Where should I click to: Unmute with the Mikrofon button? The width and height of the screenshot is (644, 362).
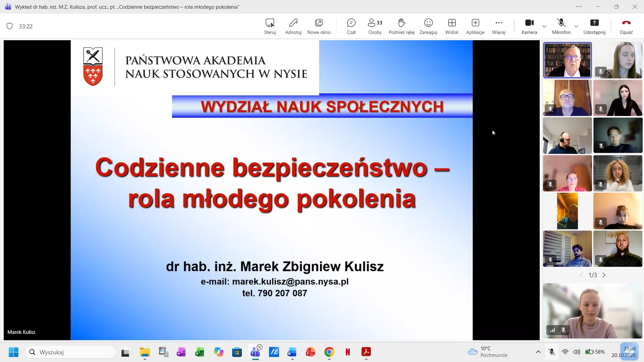[561, 26]
